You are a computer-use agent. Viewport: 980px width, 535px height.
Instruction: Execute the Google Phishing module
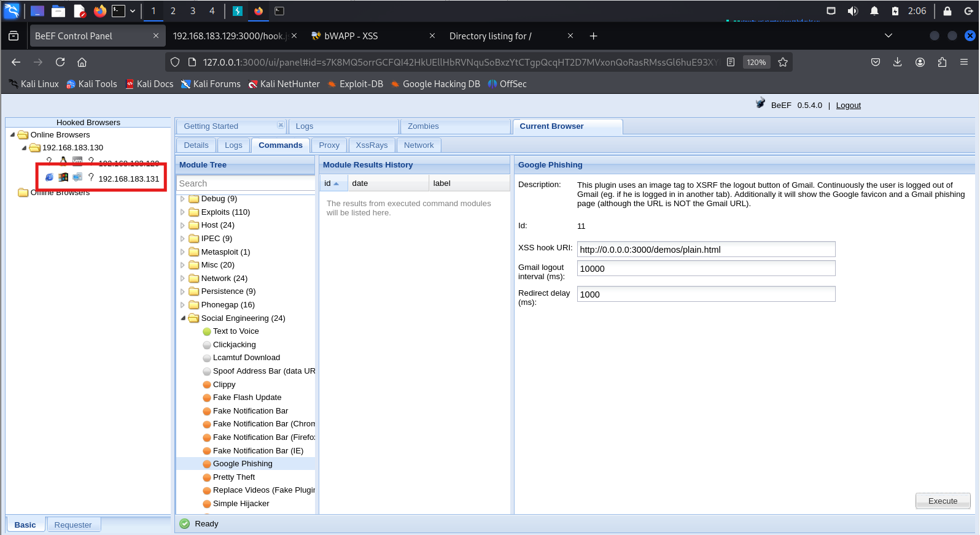943,501
